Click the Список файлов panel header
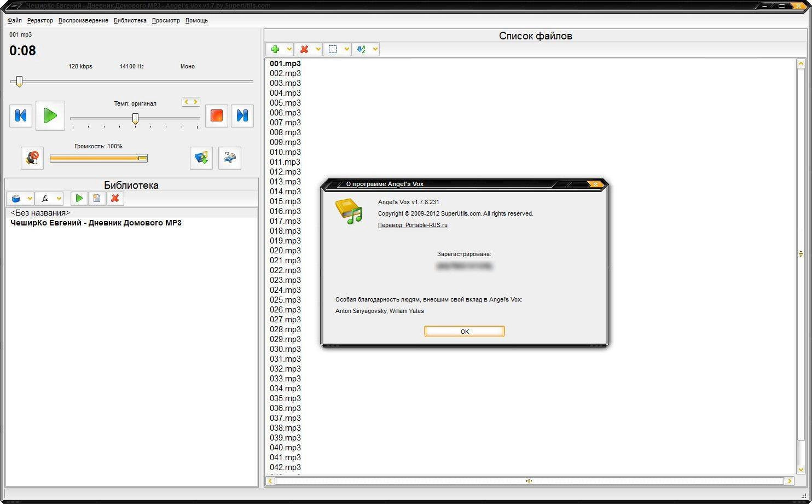812x504 pixels. point(536,36)
